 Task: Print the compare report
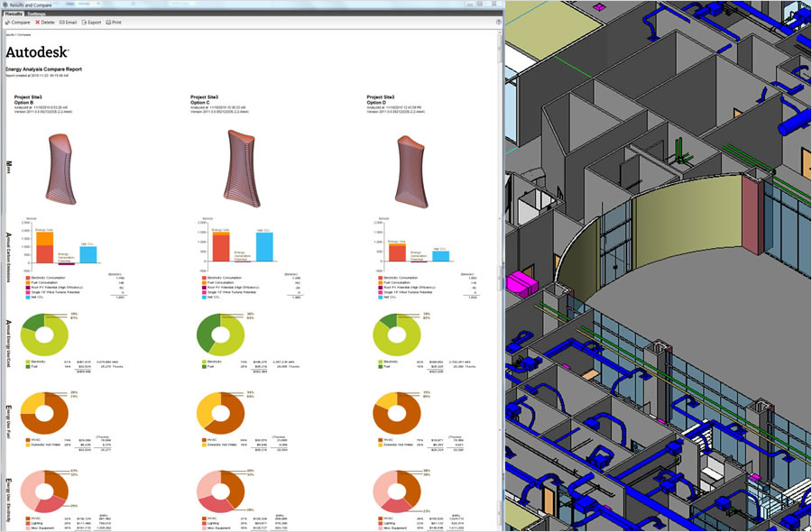[x=114, y=23]
